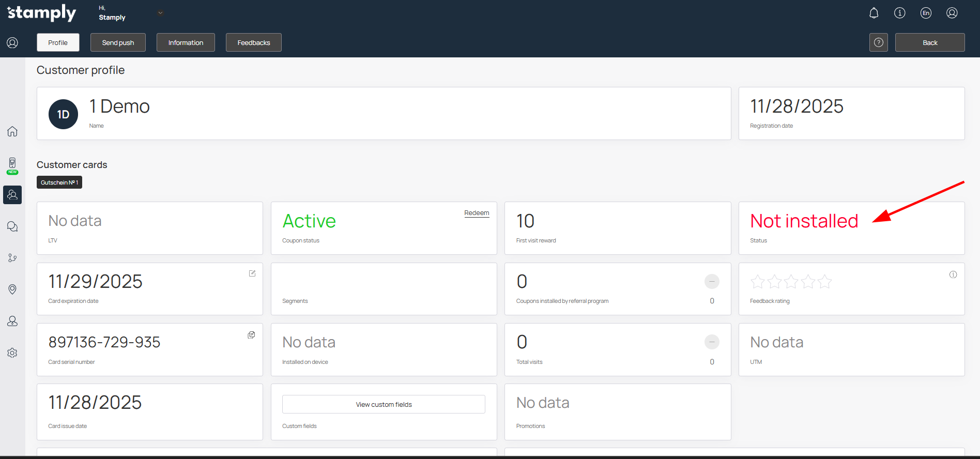
Task: Switch to the Information tab
Action: (x=186, y=42)
